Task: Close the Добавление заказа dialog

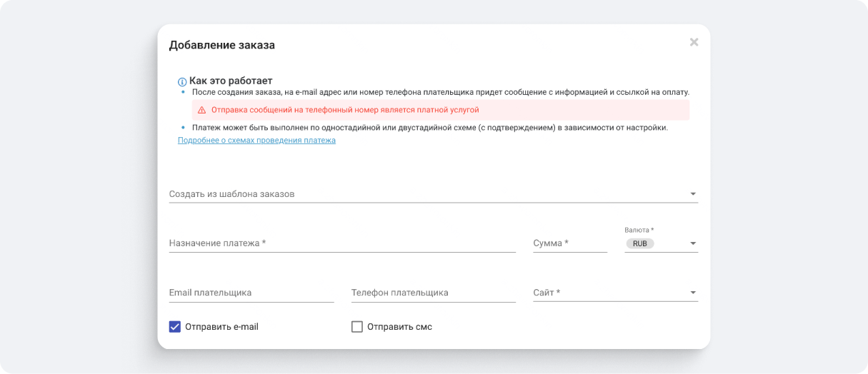Action: (694, 43)
